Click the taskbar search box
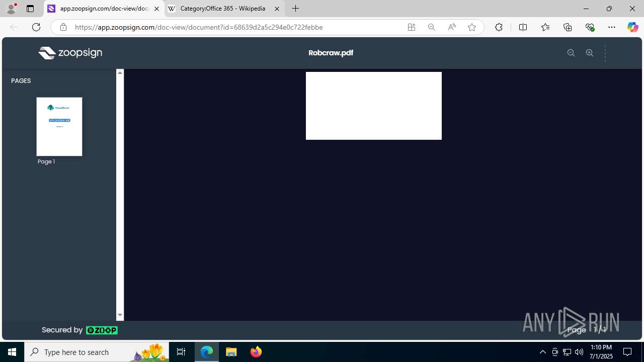 tap(97, 352)
